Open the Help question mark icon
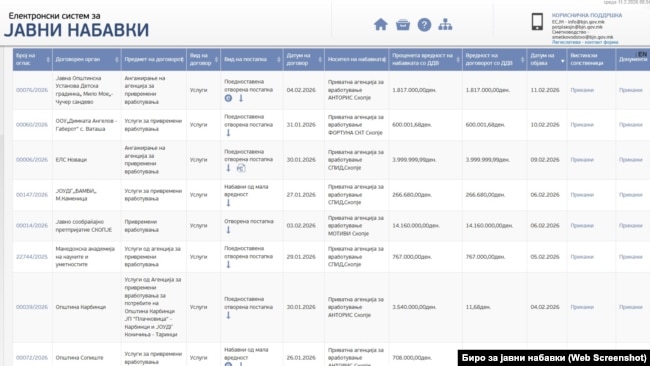 pos(424,25)
